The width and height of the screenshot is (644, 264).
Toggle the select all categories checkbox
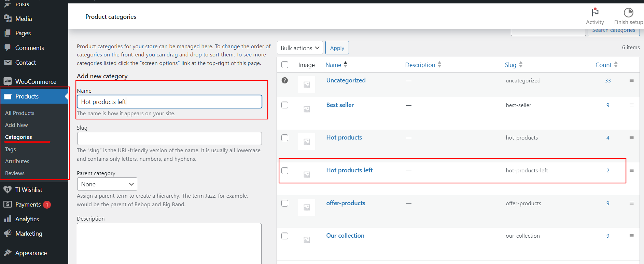click(285, 65)
